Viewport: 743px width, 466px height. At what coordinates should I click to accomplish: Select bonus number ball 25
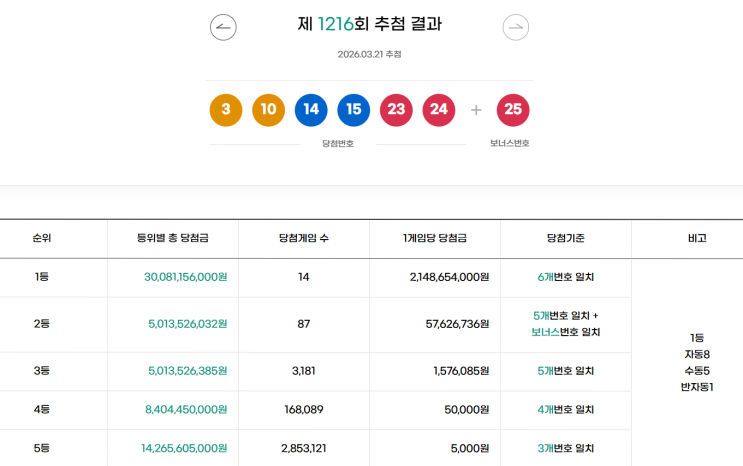tap(513, 110)
